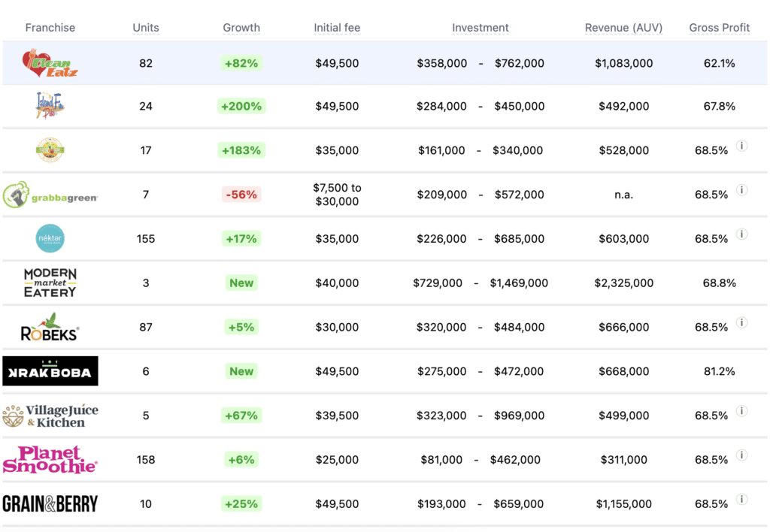Open the Island Fin Poke logo
770x532 pixels.
pos(50,105)
